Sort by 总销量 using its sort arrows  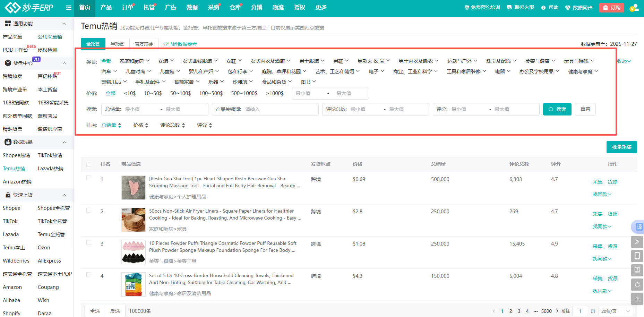(120, 125)
